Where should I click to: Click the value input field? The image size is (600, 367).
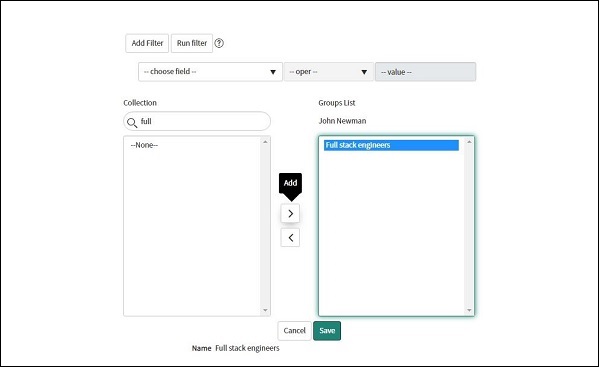pos(426,72)
